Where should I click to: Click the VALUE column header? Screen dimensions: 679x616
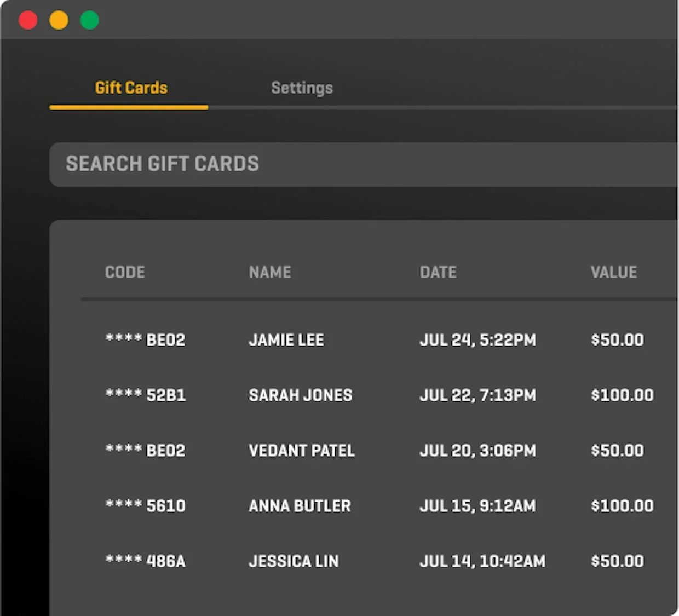[x=614, y=272]
